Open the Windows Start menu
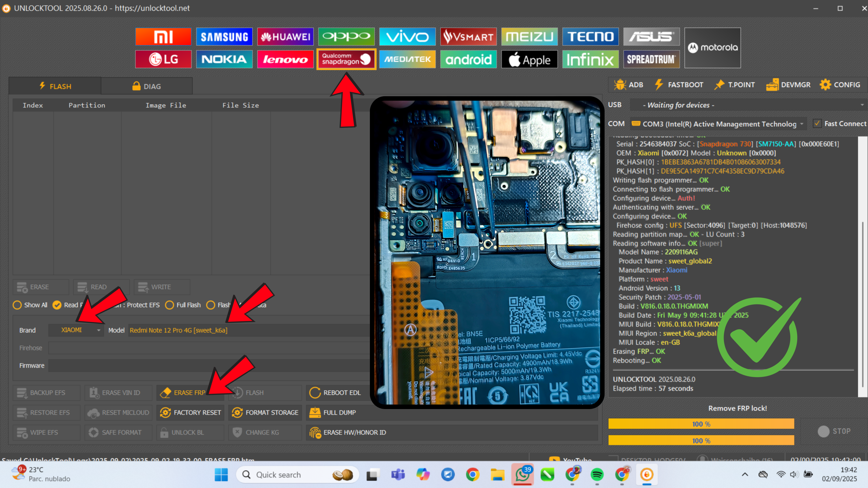868x488 pixels. [x=221, y=475]
